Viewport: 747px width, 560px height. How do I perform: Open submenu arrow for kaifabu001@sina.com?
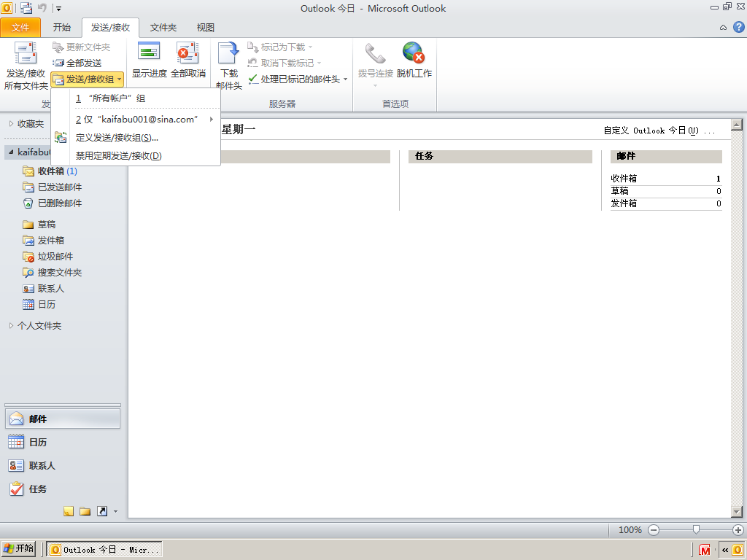212,119
